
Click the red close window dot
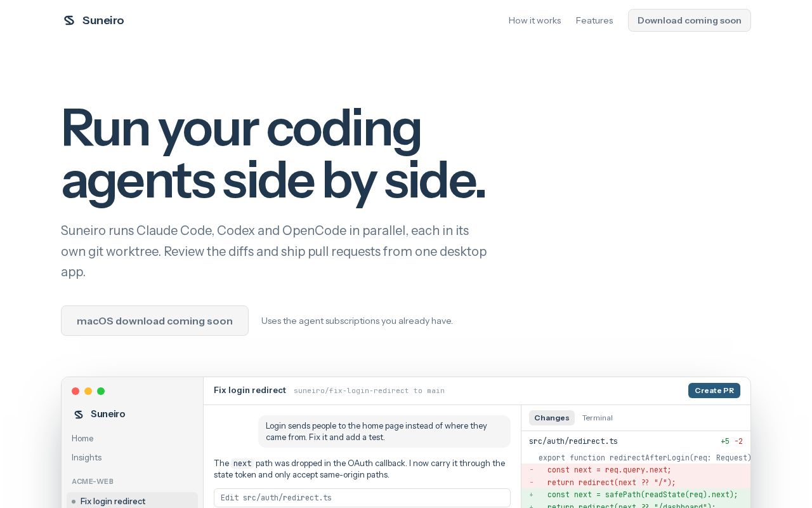tap(75, 391)
